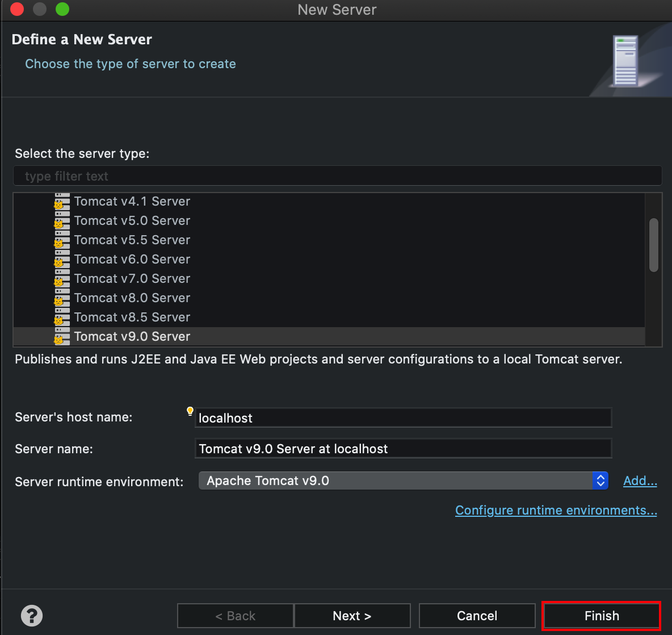
Task: Close the New Server dialog window
Action: (x=17, y=9)
